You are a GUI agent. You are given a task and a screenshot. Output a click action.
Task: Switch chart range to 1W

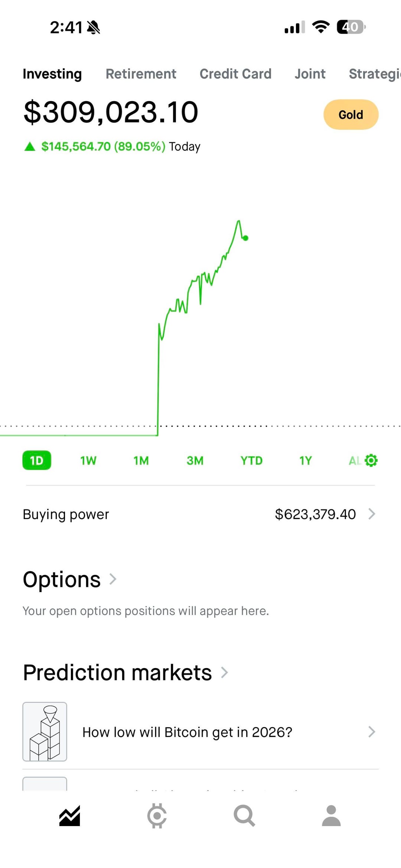(x=88, y=460)
